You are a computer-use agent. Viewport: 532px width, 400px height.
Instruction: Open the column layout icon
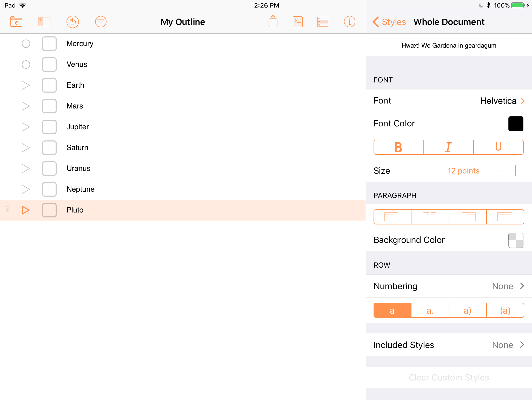[x=323, y=22]
